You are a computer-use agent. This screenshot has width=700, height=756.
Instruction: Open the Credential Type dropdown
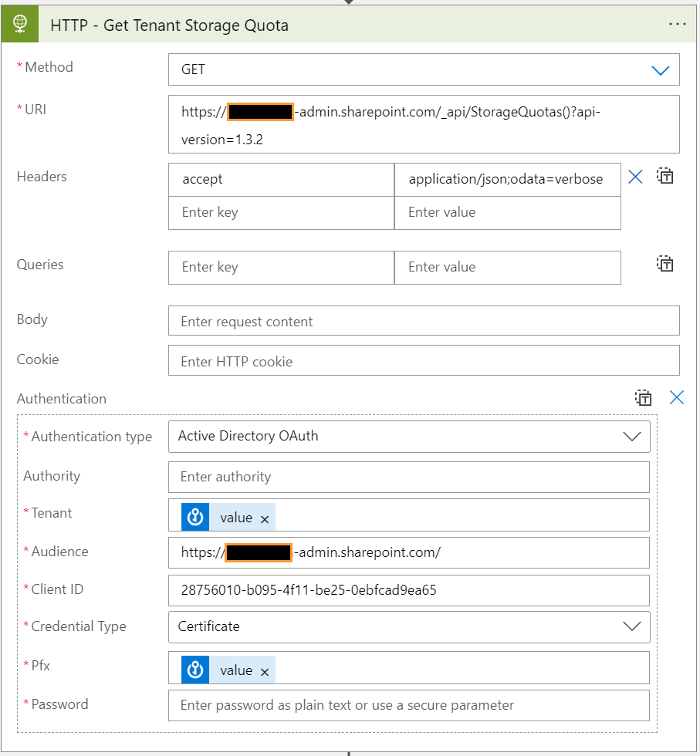click(633, 626)
